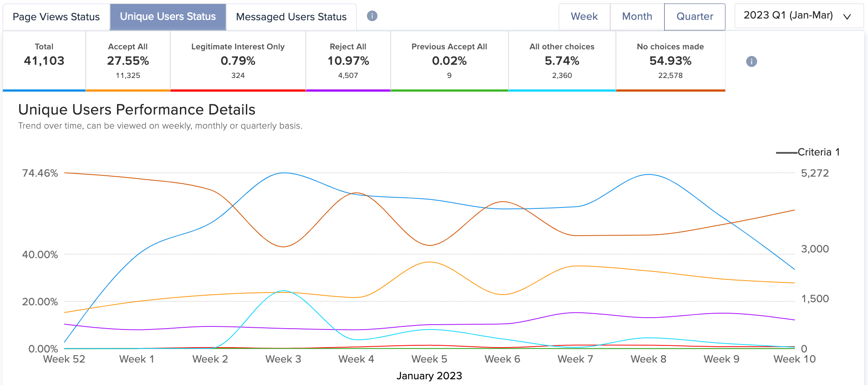Viewport: 868px width, 385px height.
Task: Switch view to Month
Action: 637,17
